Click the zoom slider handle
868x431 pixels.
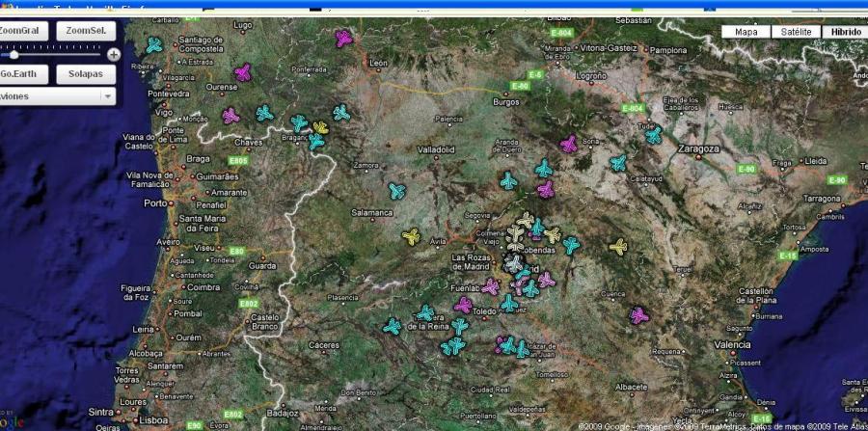coord(14,55)
